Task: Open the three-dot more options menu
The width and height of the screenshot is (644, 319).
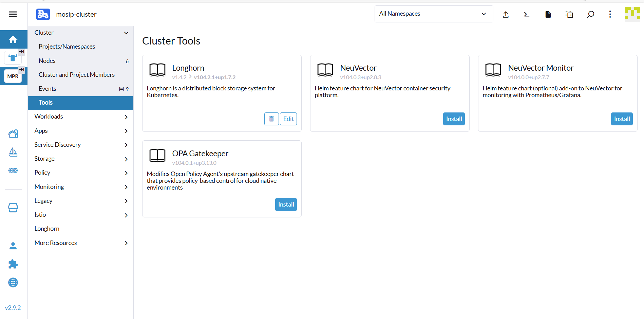Action: point(610,14)
